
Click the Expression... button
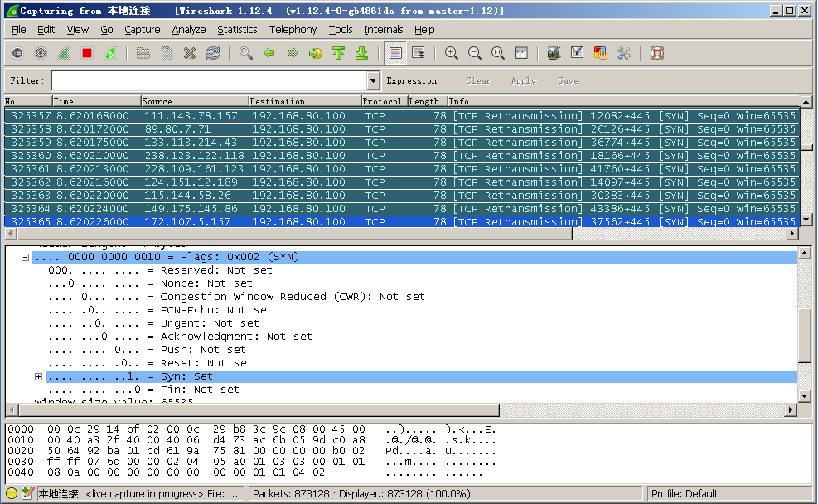coord(418,81)
